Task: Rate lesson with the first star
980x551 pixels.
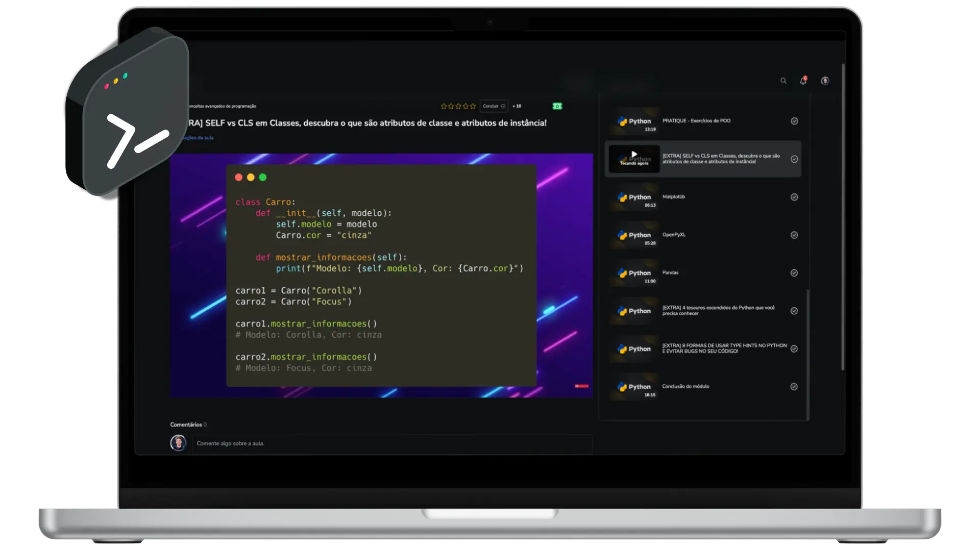Action: click(x=444, y=106)
